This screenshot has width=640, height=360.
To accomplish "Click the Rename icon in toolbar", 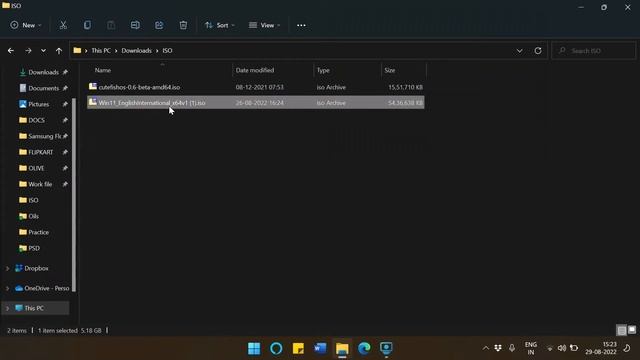I will 135,25.
